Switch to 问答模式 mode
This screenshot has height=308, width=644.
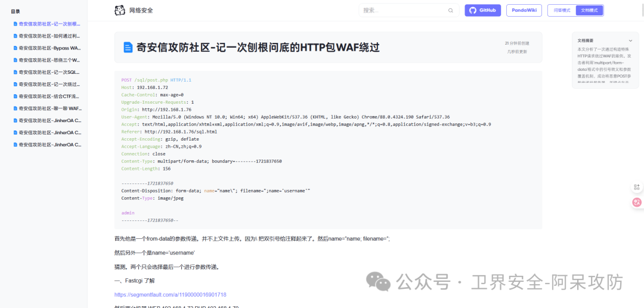click(x=562, y=10)
